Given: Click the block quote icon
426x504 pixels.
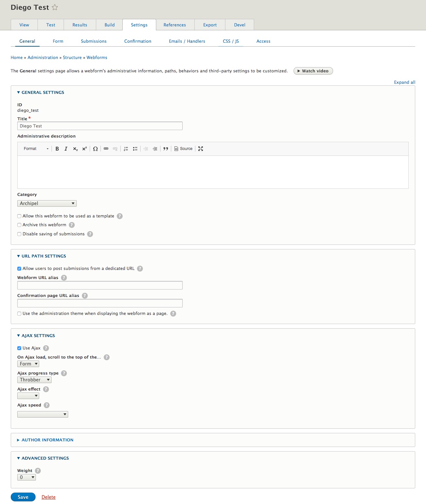Looking at the screenshot, I should [166, 149].
